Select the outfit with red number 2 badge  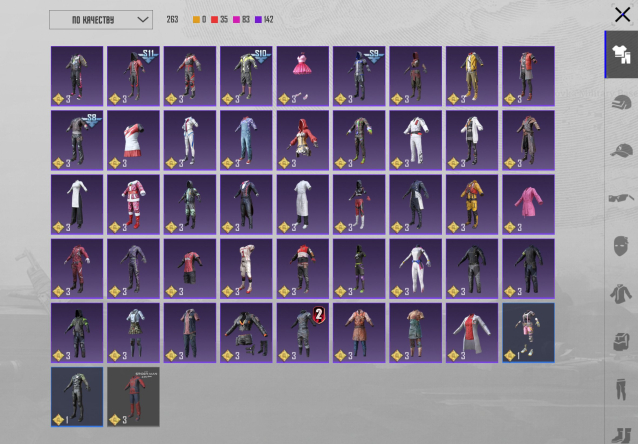click(x=302, y=333)
